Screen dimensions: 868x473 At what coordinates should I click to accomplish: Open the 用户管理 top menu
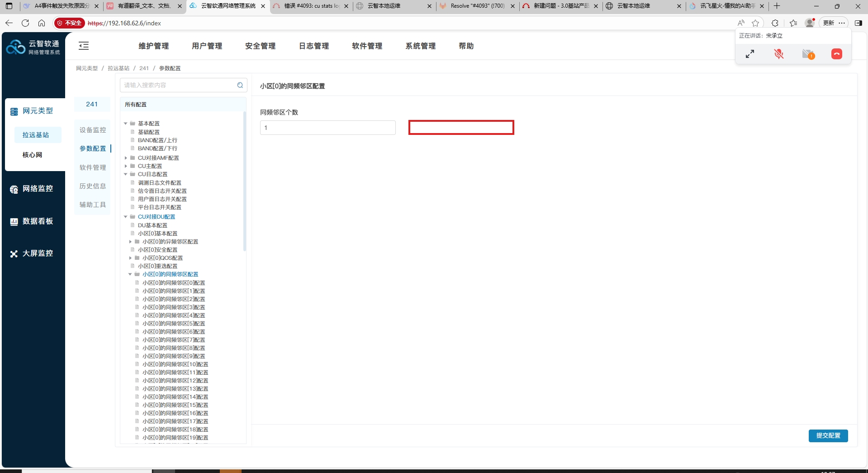(x=207, y=46)
